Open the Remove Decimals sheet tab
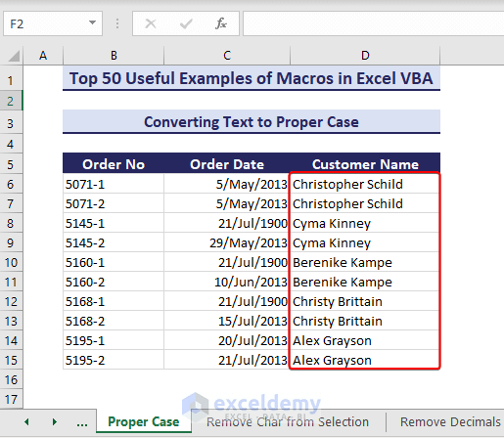The height and width of the screenshot is (438, 504). pyautogui.click(x=450, y=422)
